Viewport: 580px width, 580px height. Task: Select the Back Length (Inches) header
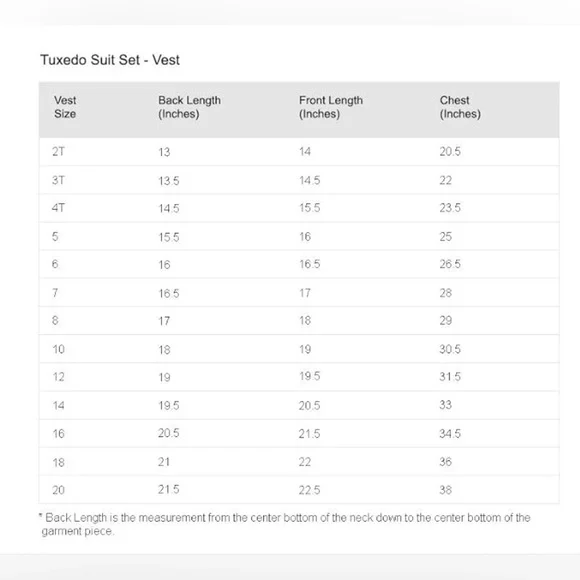pyautogui.click(x=189, y=107)
